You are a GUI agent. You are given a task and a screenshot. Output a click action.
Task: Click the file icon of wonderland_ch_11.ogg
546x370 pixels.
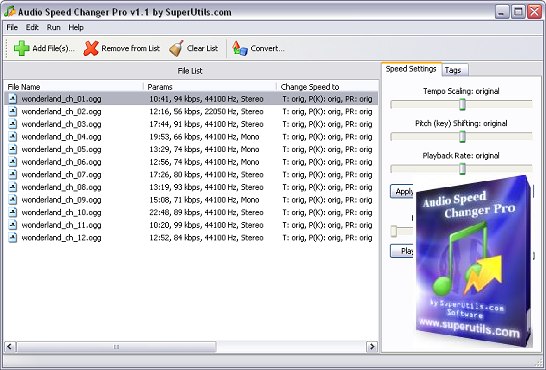13,225
